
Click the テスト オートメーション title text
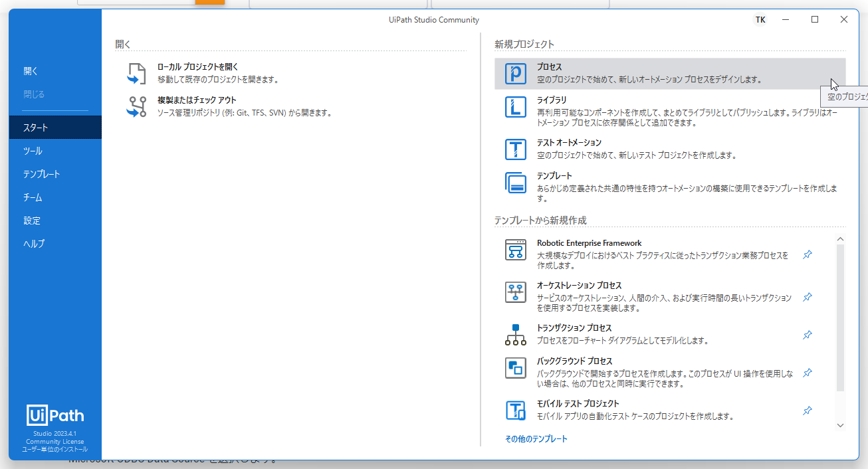[x=569, y=143]
